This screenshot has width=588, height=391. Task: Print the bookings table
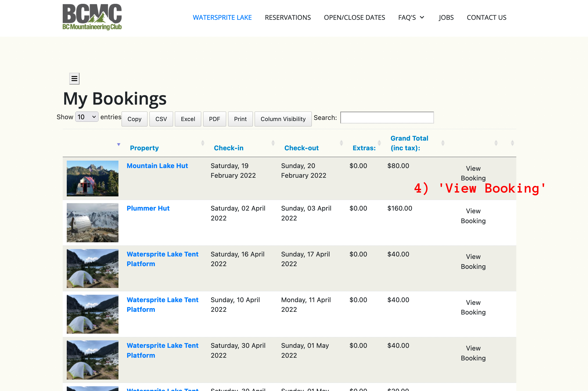tap(241, 119)
